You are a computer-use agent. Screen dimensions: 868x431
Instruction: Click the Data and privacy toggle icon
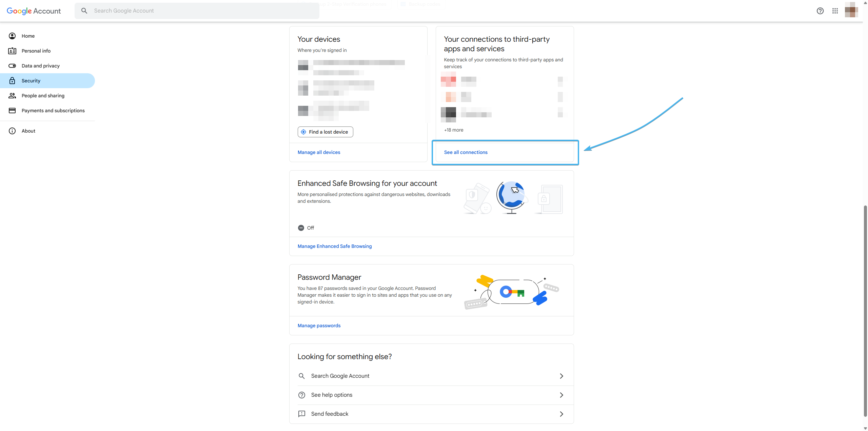click(x=12, y=66)
